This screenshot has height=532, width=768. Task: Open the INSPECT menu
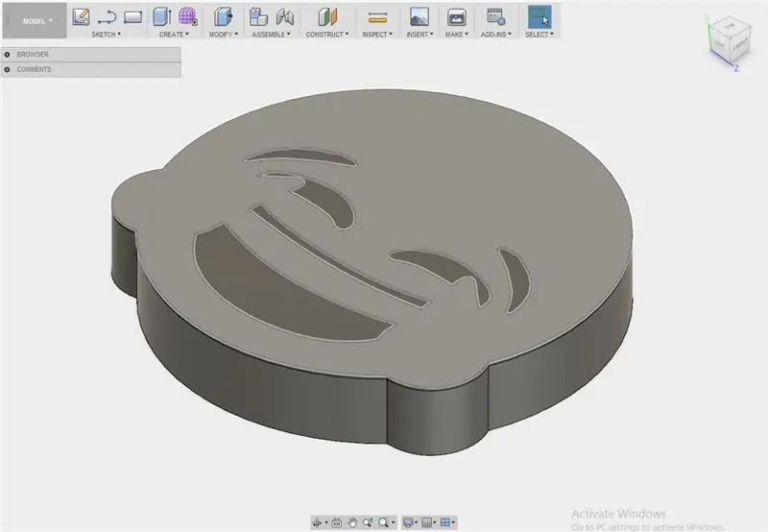[377, 35]
